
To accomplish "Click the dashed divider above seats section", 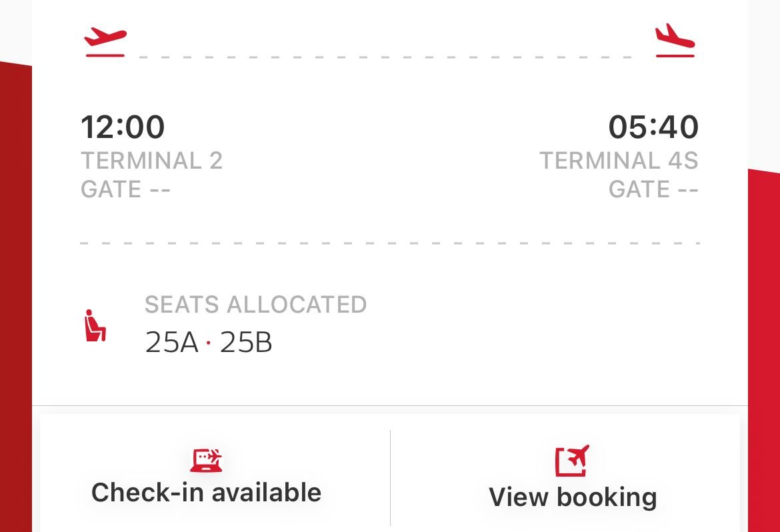I will [390, 243].
